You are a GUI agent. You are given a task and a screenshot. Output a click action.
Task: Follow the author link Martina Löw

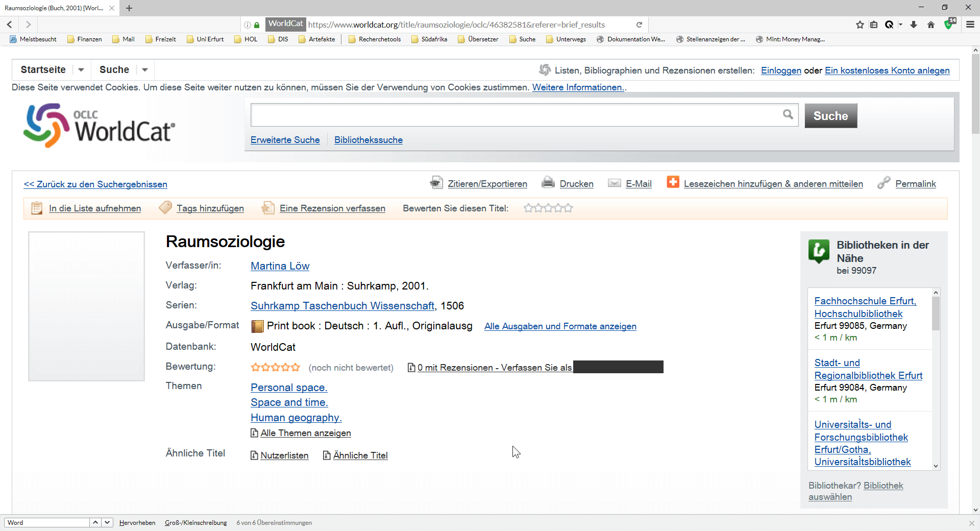pos(280,266)
